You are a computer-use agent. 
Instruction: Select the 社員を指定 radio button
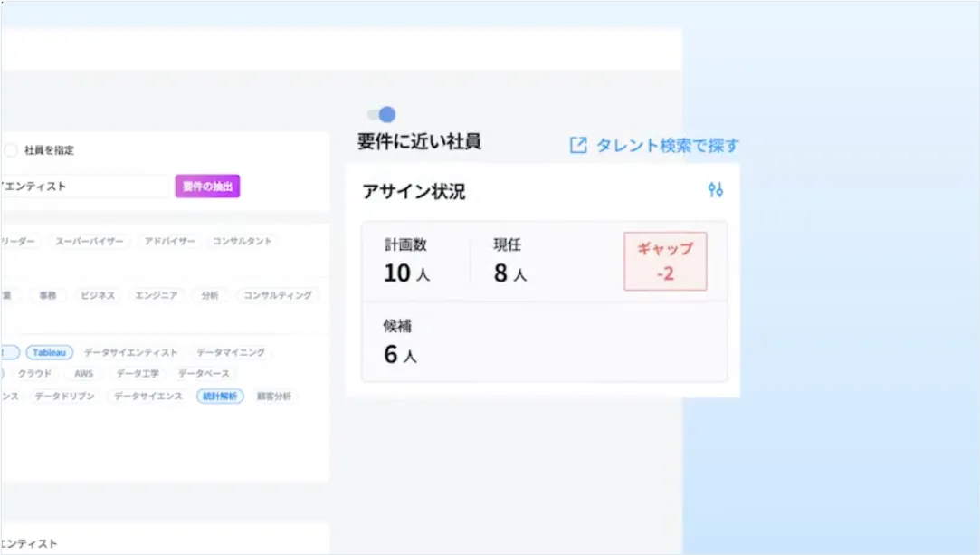pos(9,150)
